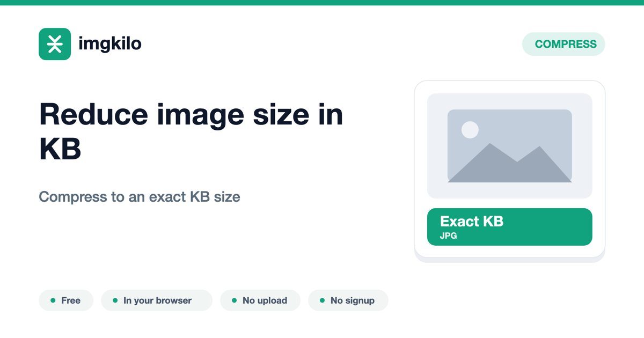Image resolution: width=644 pixels, height=338 pixels.
Task: Open the image placeholder thumbnail
Action: point(510,146)
